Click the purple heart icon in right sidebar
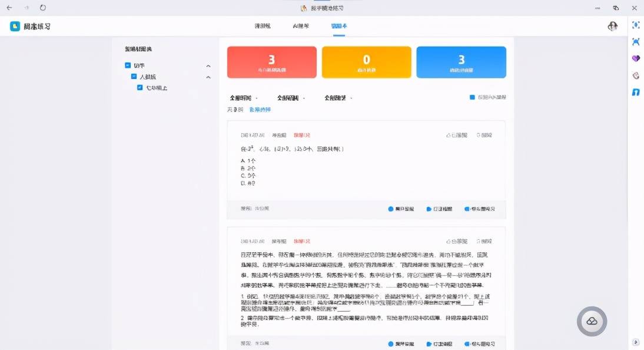 (636, 58)
